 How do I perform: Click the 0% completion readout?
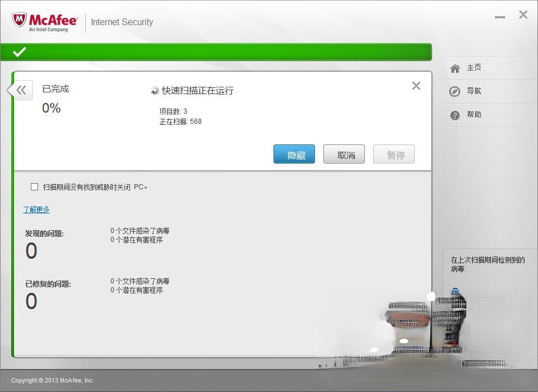click(52, 108)
